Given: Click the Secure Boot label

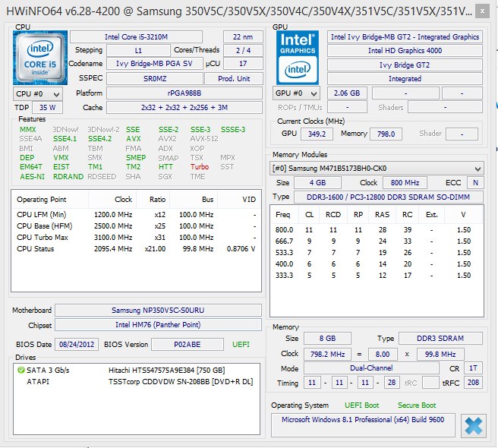Looking at the screenshot, I should click(x=417, y=405).
